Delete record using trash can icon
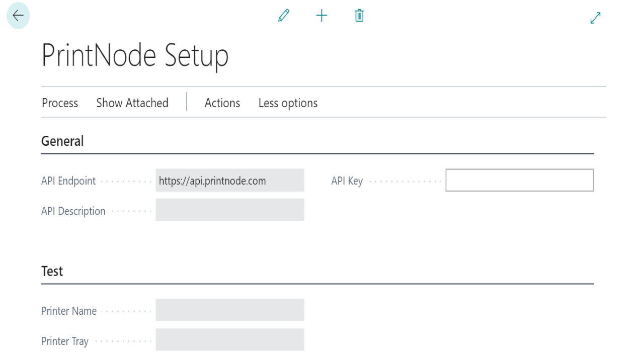The width and height of the screenshot is (644, 362). point(359,16)
